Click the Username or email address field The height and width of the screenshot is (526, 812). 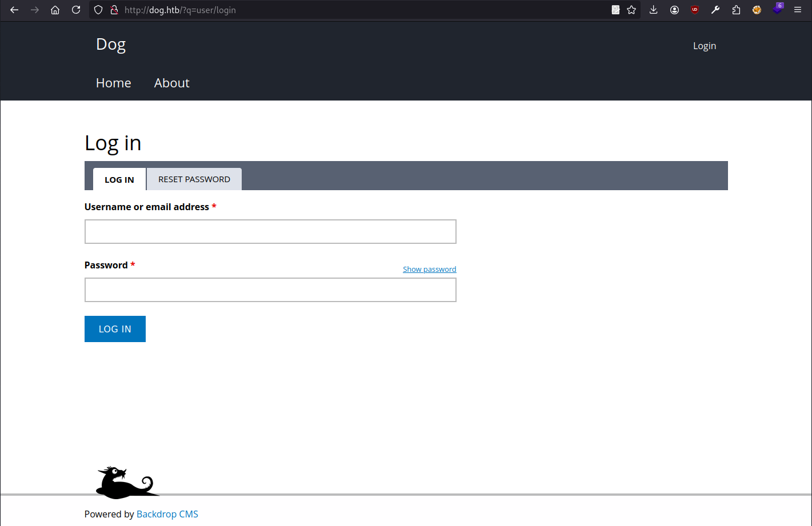coord(270,232)
